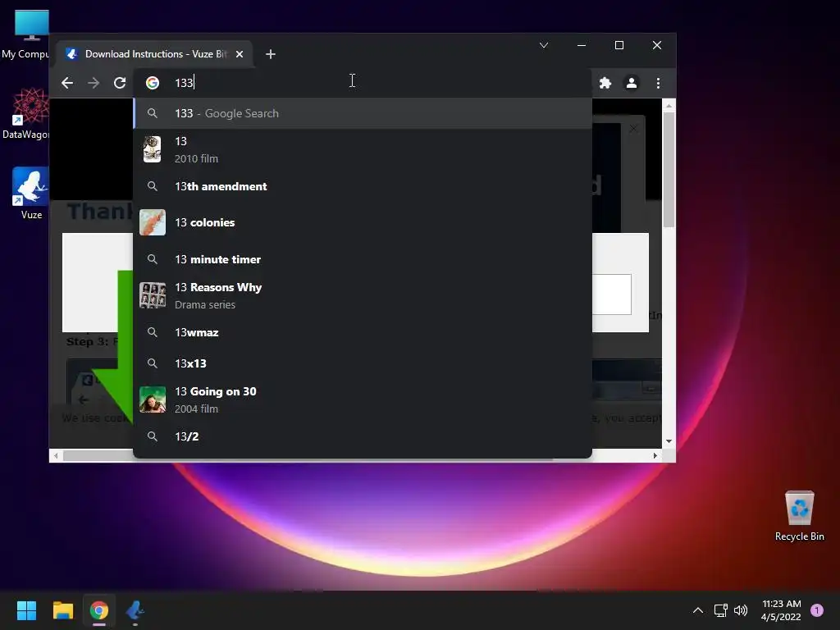Click the address bar showing 133
The image size is (840, 630).
click(x=362, y=83)
